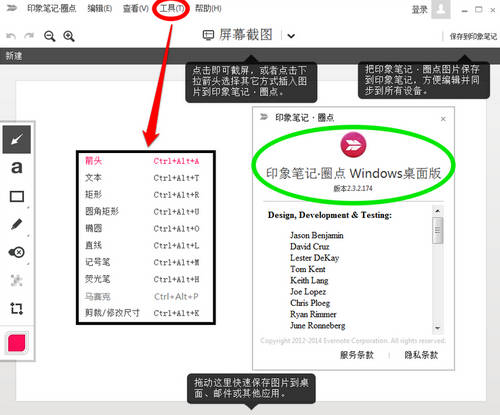Open the 工具(T) menu
This screenshot has width=500, height=415.
tap(171, 8)
